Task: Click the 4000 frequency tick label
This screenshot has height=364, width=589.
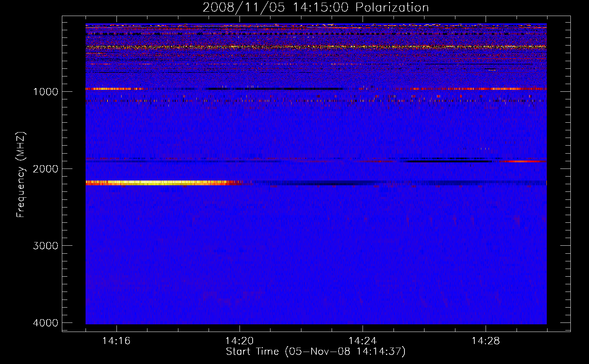Action: point(46,323)
